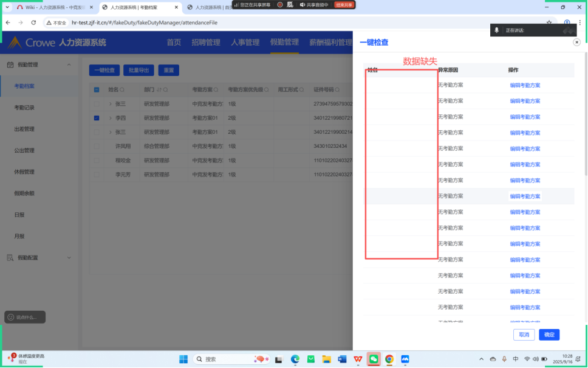The image size is (588, 368).
Task: Open 薪酬福利管理 in top navigation
Action: point(330,43)
